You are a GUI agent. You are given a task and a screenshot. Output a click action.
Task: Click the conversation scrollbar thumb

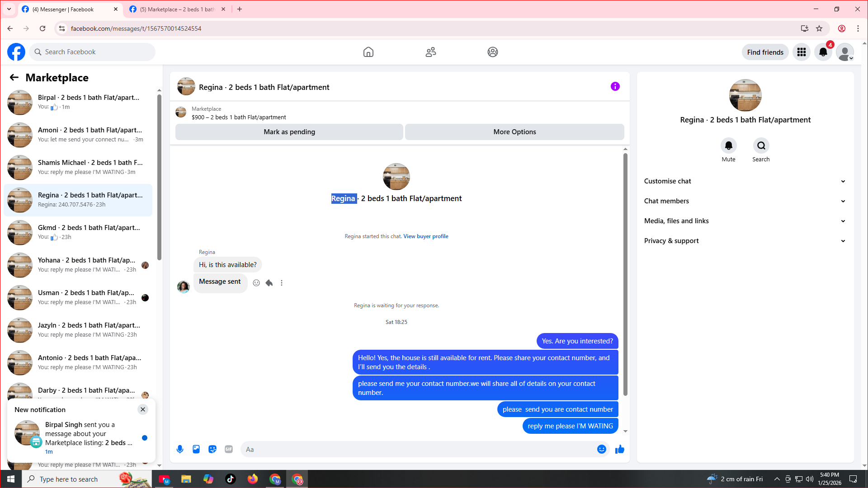(x=625, y=275)
